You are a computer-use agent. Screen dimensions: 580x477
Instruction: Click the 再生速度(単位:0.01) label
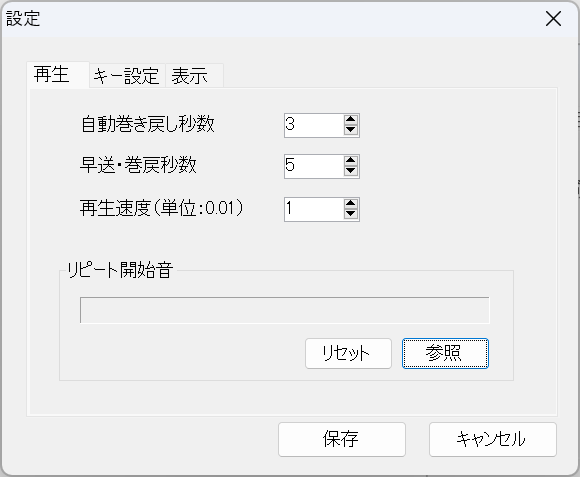pyautogui.click(x=161, y=208)
